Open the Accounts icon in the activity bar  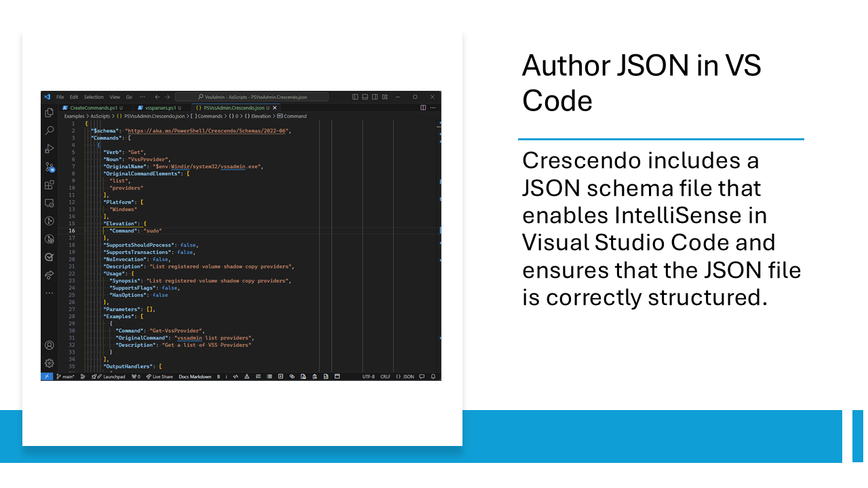(x=49, y=344)
